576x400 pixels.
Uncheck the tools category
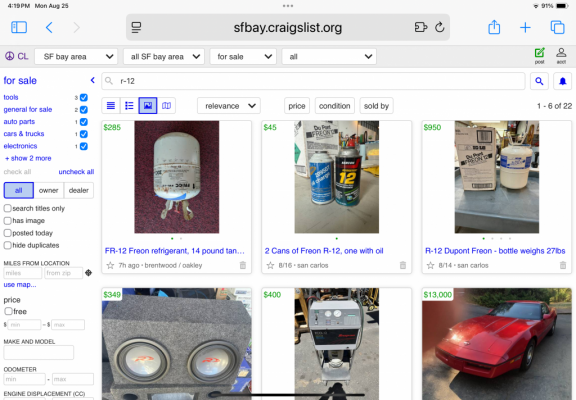pos(84,97)
